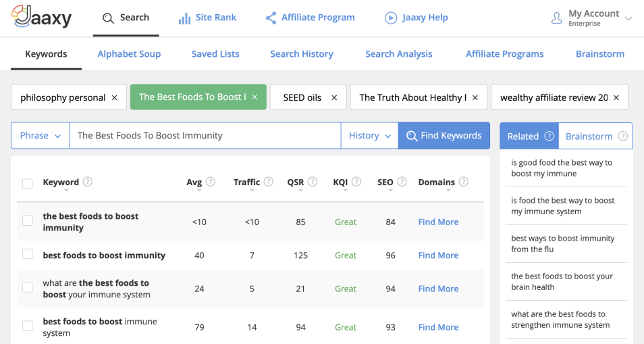Click the keyword search input field
This screenshot has width=644, height=344.
pos(205,136)
